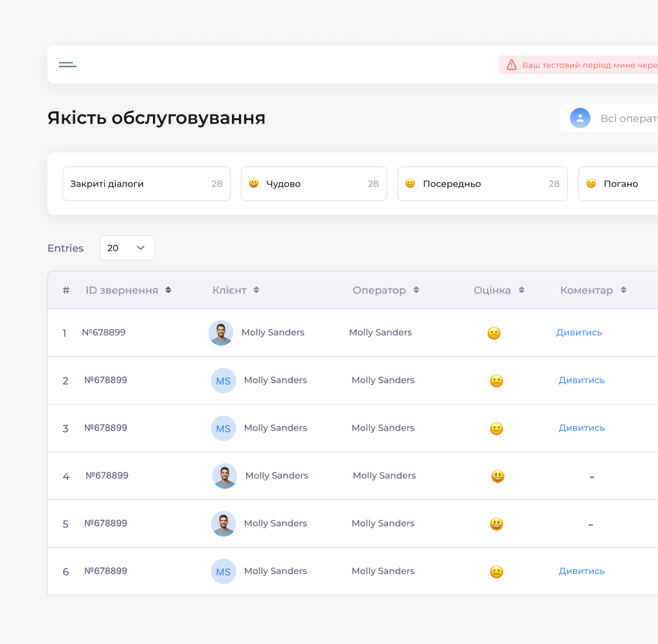The height and width of the screenshot is (644, 658).
Task: Click operator name Molly Sanders in row 3
Action: coord(383,428)
